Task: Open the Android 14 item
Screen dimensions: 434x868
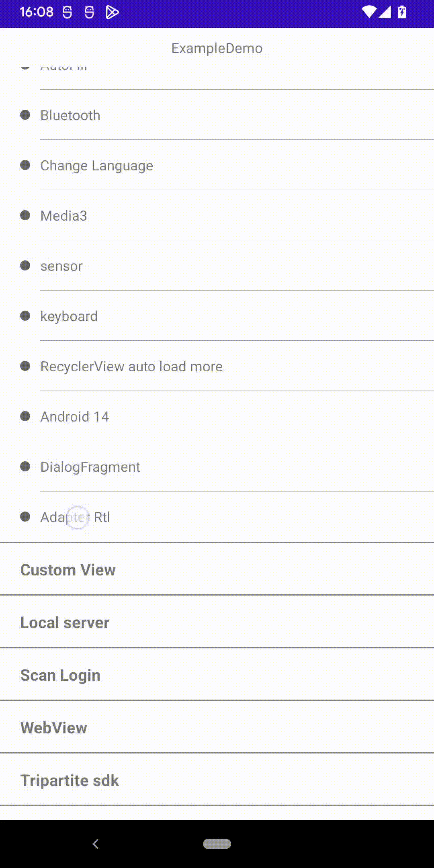Action: click(x=217, y=417)
